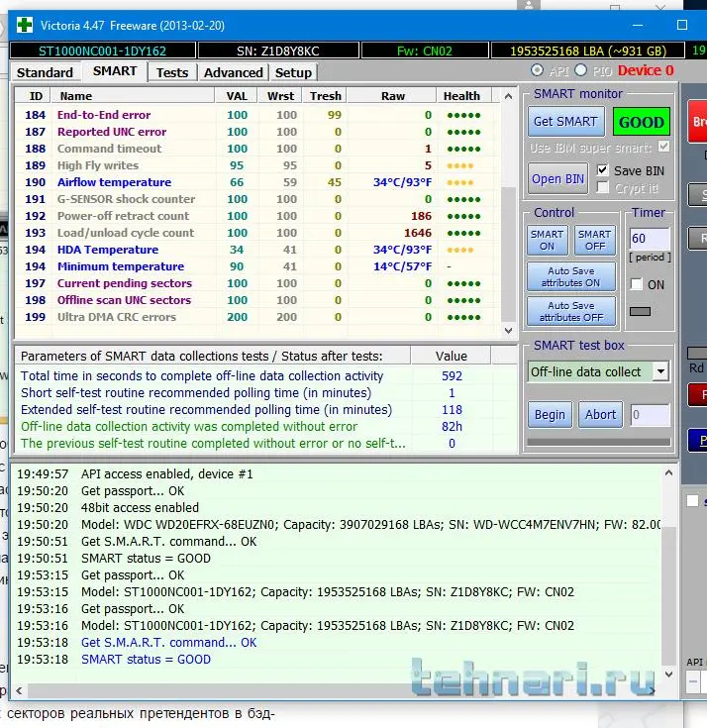Click the log line 'API access enabled, device #1'

coord(166,474)
